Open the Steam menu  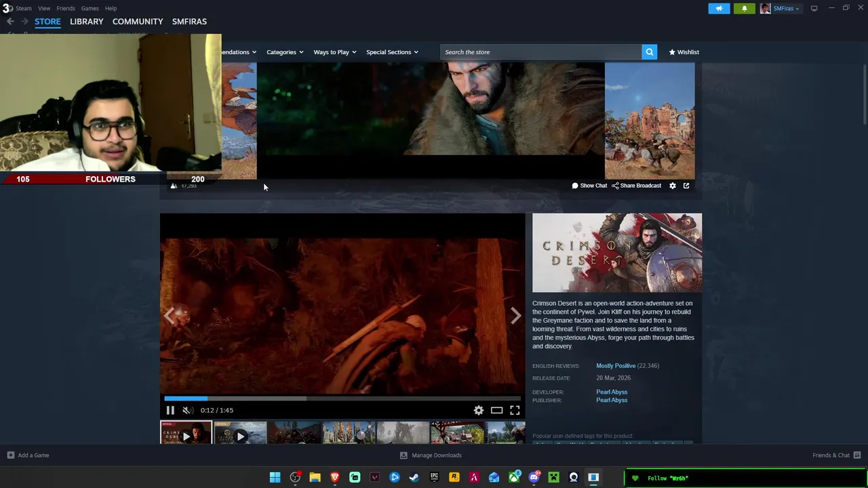pos(24,8)
